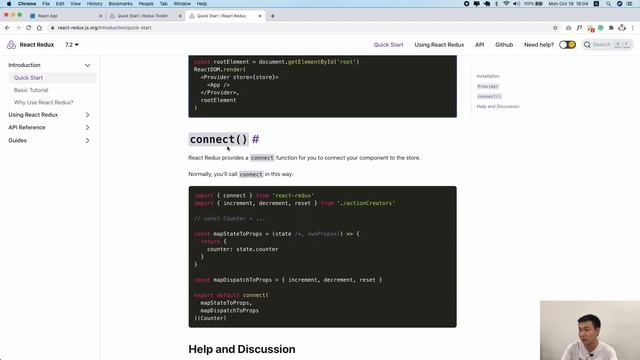The height and width of the screenshot is (360, 640).
Task: Open Quick Start in top navigation
Action: tap(388, 44)
